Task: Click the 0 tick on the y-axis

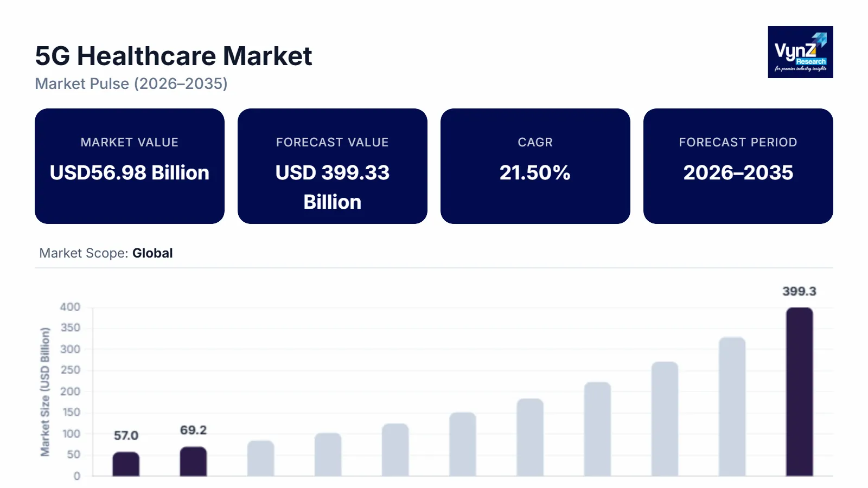Action: pos(76,476)
